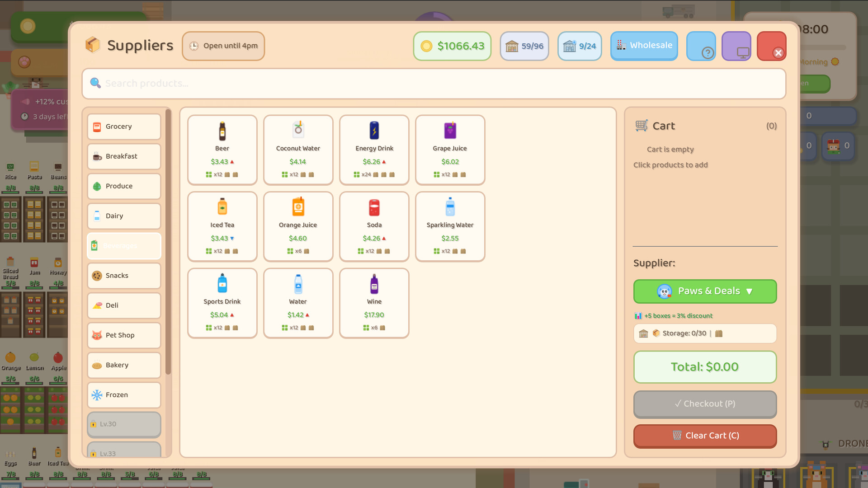Click the Checkout (P) button
This screenshot has width=868, height=488.
click(704, 404)
